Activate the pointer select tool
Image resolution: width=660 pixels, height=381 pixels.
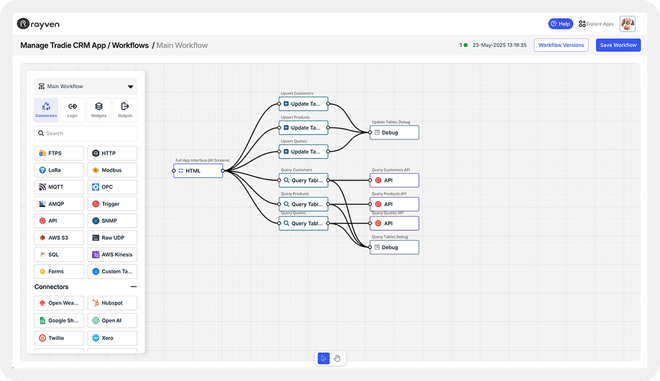[323, 359]
